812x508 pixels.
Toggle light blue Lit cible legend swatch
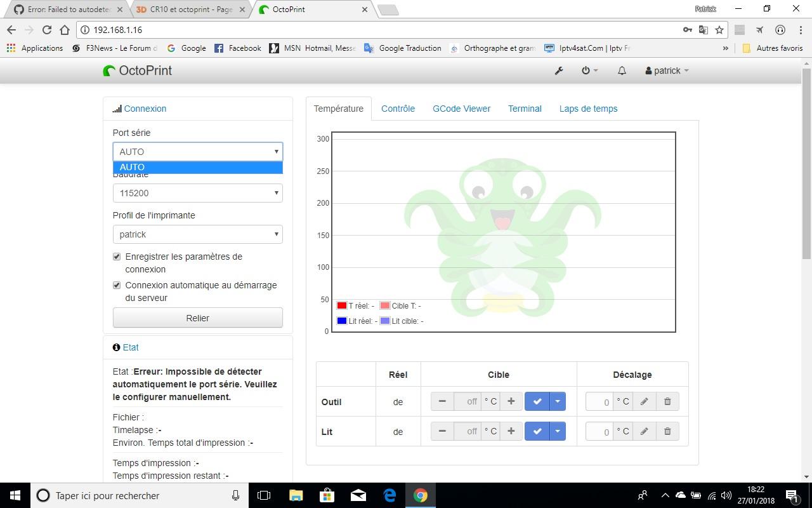(x=385, y=321)
